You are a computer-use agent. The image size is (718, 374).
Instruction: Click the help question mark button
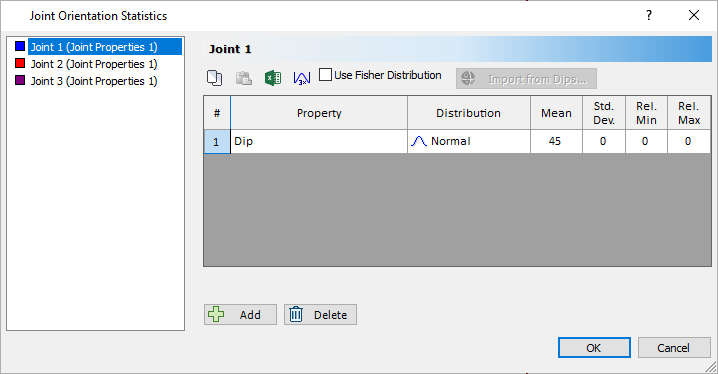649,15
